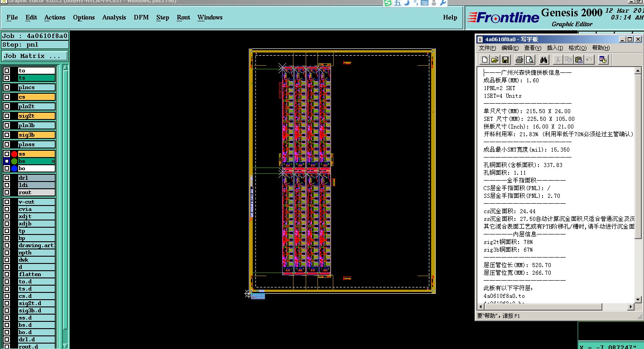Click the Paste clipboard icon
Viewport: 644px width, 349px height.
point(578,60)
